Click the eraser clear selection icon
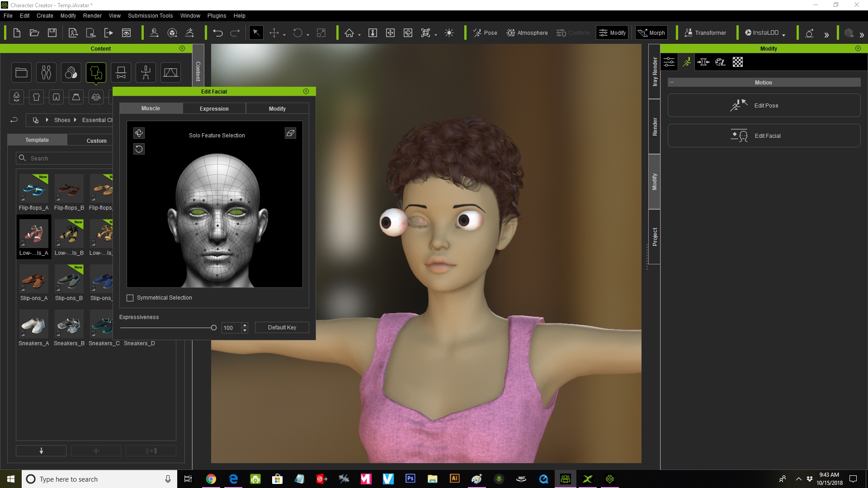The height and width of the screenshot is (488, 868). pos(290,133)
